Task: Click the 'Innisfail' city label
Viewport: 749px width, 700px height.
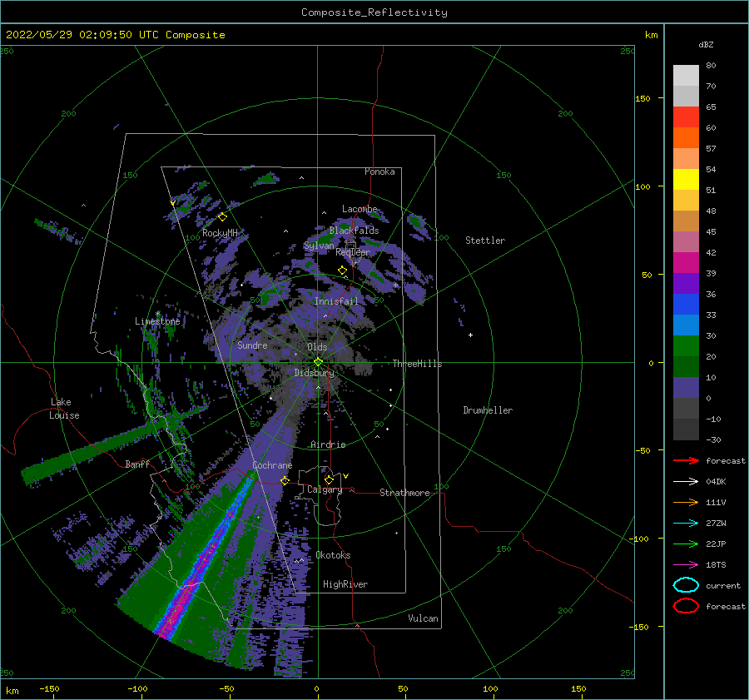Action: click(336, 301)
